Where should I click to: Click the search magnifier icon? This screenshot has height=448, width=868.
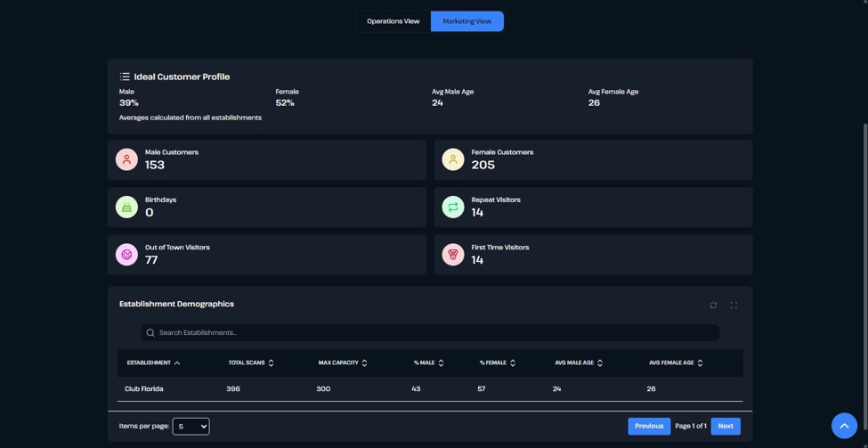[150, 333]
